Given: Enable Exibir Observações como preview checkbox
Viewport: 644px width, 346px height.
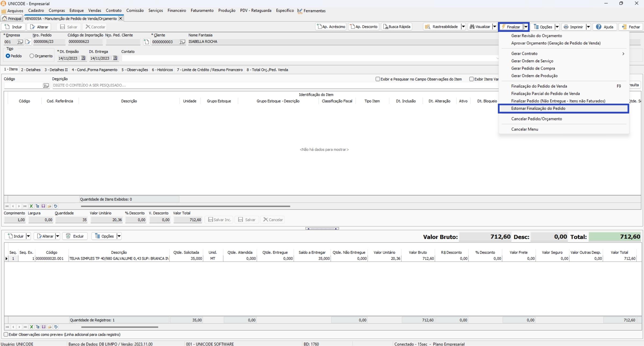Looking at the screenshot, I should pyautogui.click(x=6, y=334).
